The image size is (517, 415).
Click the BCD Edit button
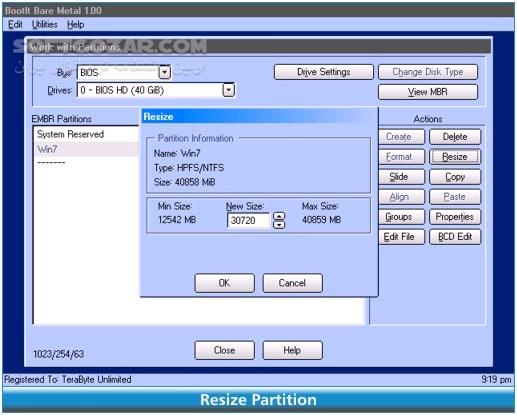coord(455,237)
